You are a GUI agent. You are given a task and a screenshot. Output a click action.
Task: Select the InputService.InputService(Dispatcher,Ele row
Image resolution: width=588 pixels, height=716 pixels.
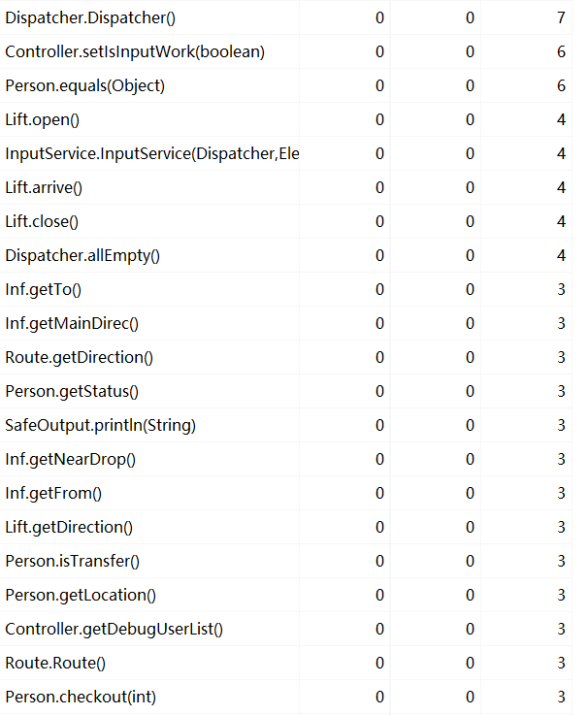[x=286, y=153]
